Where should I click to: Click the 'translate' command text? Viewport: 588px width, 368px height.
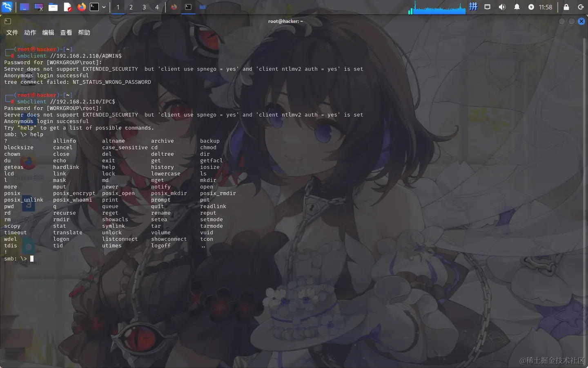pos(68,233)
